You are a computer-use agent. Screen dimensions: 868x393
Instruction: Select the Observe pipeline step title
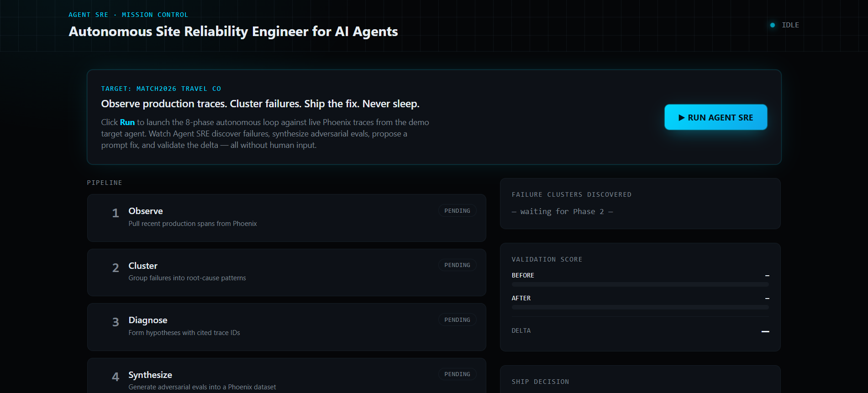[x=146, y=211]
